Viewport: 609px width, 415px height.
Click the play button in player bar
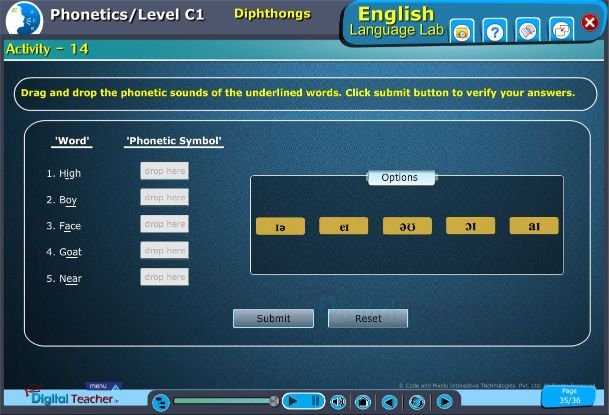coord(292,401)
